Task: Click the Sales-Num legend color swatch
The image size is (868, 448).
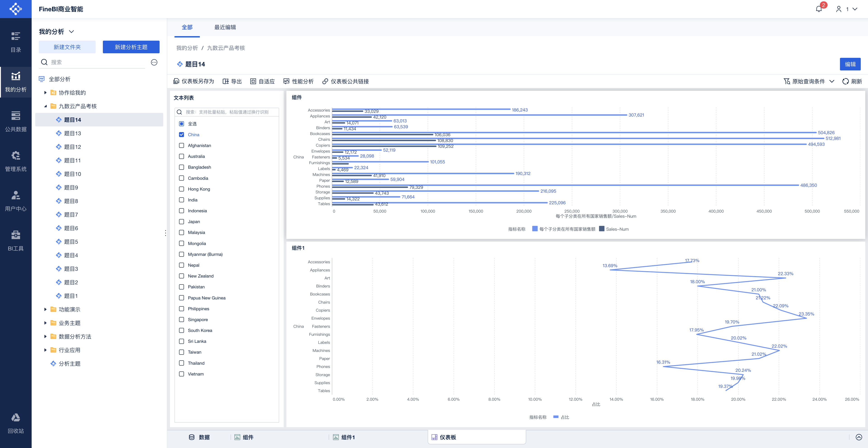Action: (602, 229)
